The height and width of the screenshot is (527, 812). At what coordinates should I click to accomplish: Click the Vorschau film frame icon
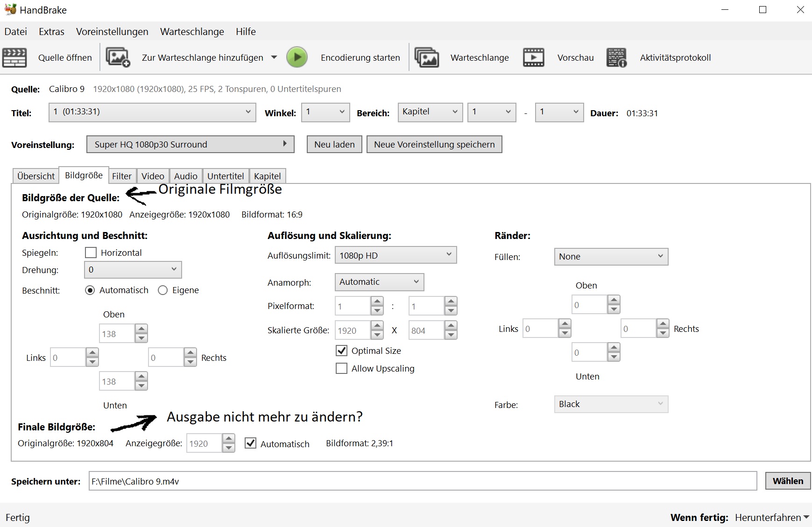pos(534,57)
